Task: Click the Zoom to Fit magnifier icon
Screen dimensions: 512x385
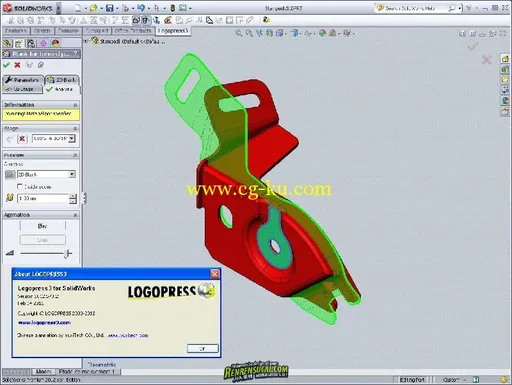Action: pos(239,33)
